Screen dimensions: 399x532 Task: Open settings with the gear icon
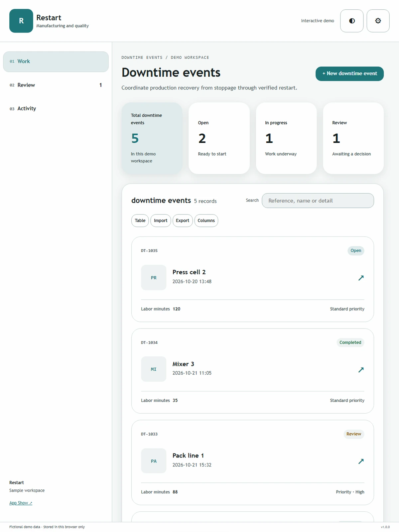(378, 21)
